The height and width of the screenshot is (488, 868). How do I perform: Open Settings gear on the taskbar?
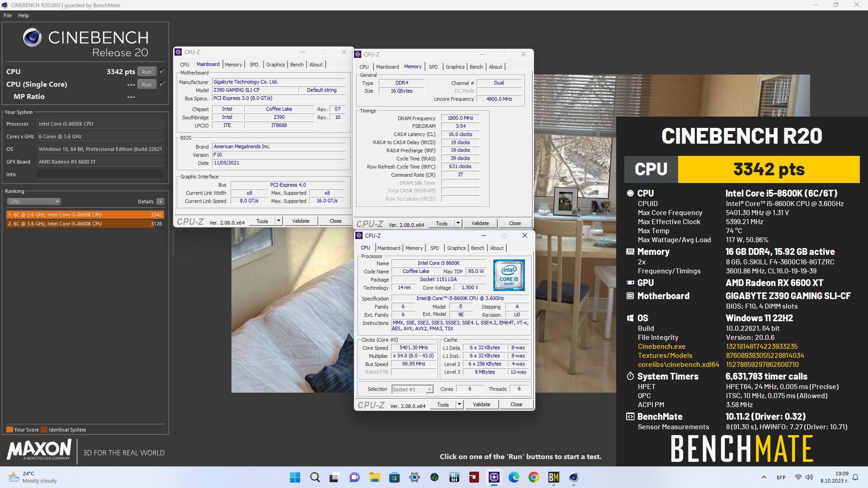click(x=414, y=477)
